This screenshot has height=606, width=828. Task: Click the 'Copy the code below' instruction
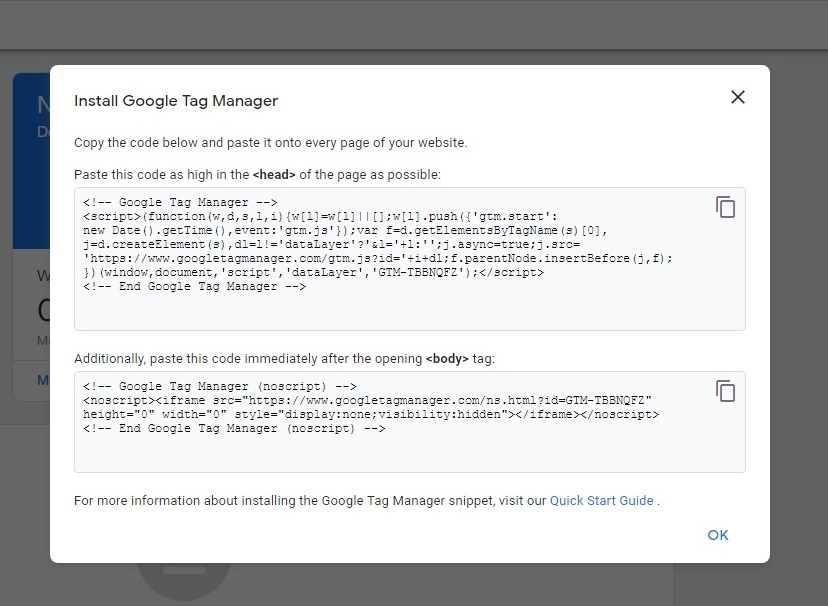click(270, 143)
